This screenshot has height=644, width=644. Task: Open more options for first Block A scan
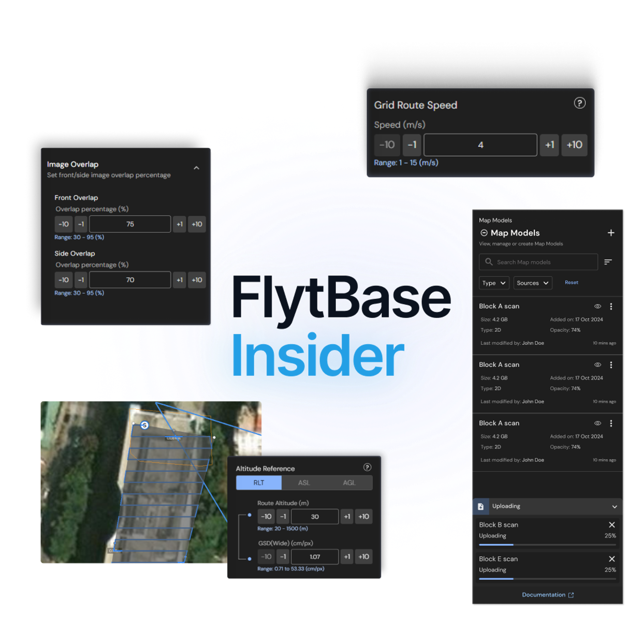pyautogui.click(x=611, y=306)
